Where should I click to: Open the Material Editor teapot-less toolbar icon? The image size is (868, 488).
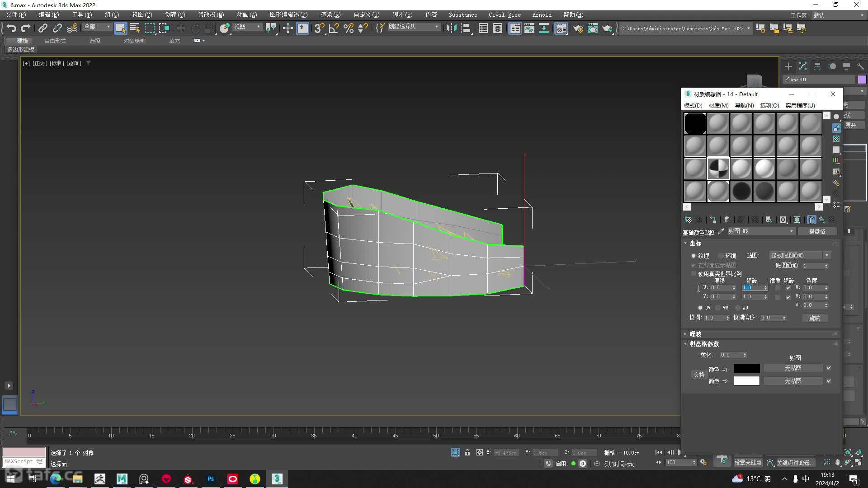tap(561, 28)
